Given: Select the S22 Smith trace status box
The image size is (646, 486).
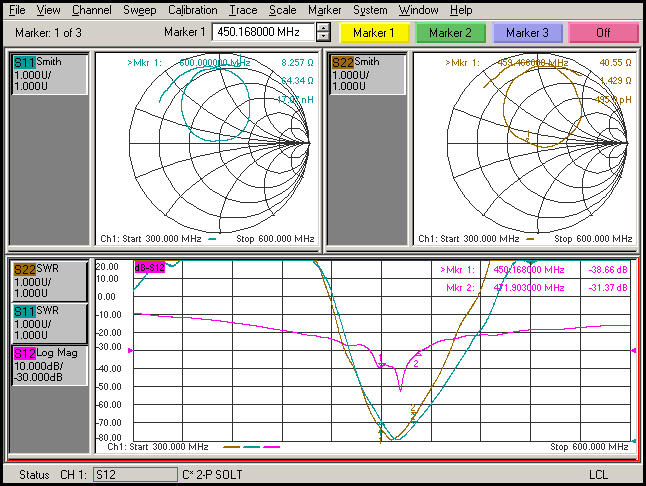Looking at the screenshot, I should click(367, 75).
